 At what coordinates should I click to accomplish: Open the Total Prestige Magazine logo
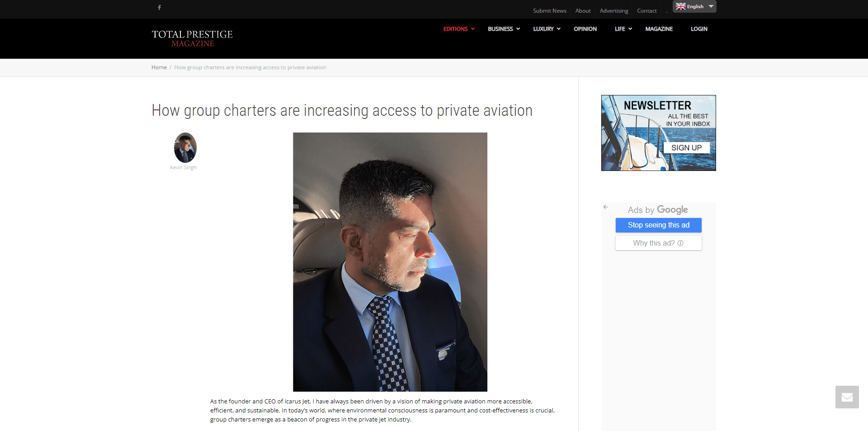pyautogui.click(x=192, y=38)
